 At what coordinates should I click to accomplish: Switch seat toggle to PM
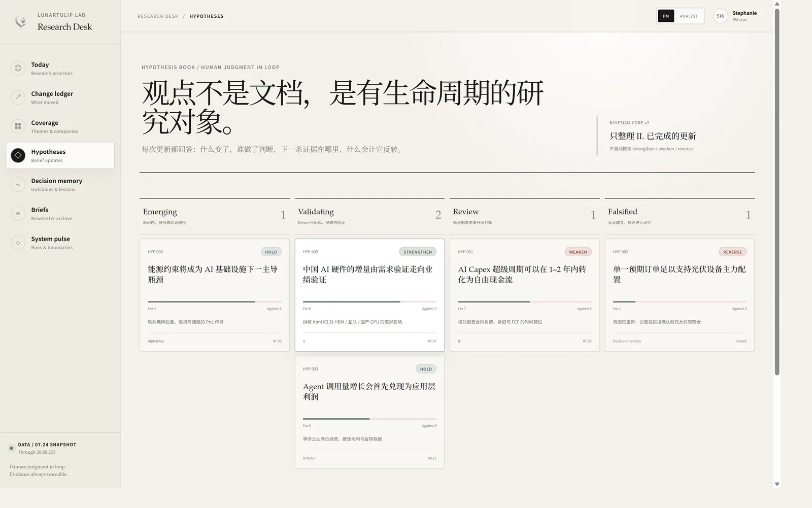coord(666,16)
